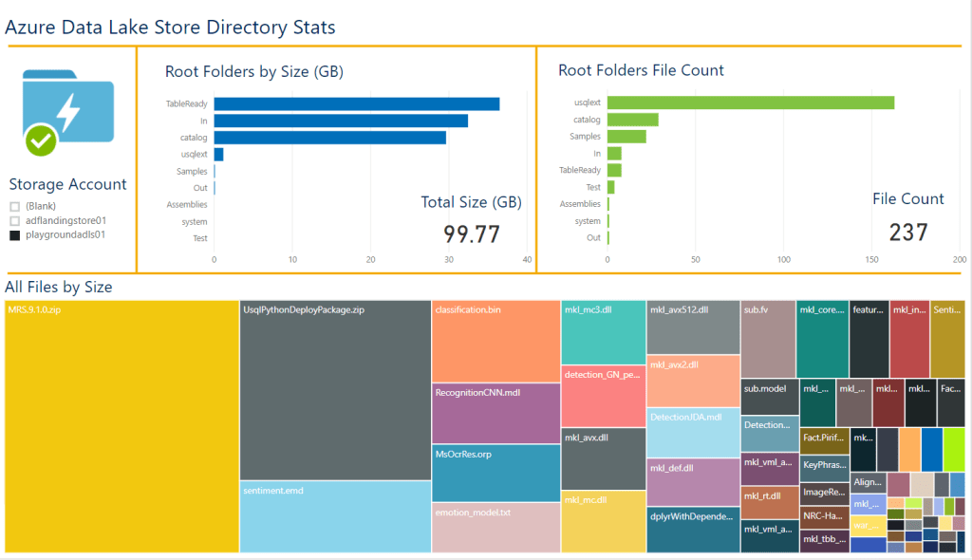Click the green checkmark badge on storage icon

(x=42, y=140)
